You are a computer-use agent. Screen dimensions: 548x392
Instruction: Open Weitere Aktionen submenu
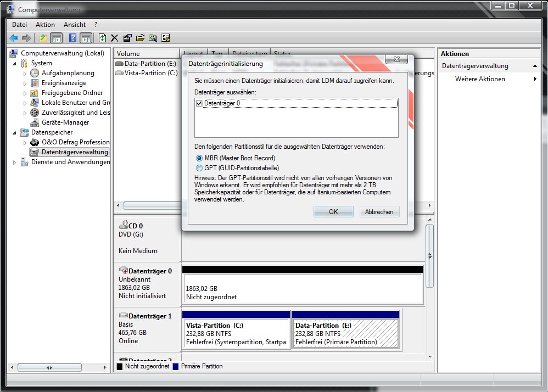(489, 79)
